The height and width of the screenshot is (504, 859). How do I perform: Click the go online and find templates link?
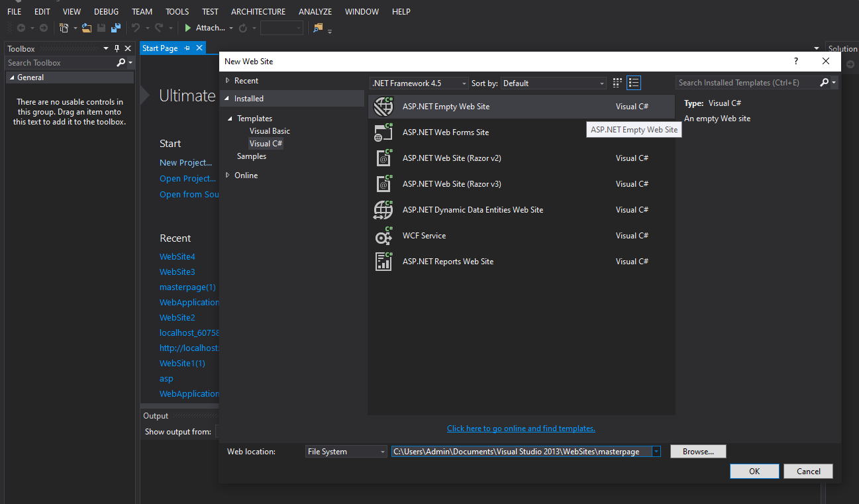pyautogui.click(x=521, y=428)
